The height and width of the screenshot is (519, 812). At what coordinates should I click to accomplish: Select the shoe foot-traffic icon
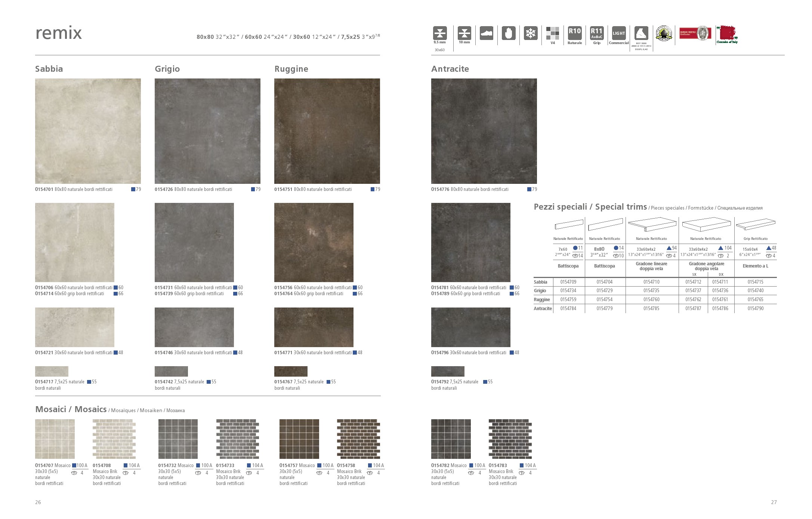pos(486,33)
